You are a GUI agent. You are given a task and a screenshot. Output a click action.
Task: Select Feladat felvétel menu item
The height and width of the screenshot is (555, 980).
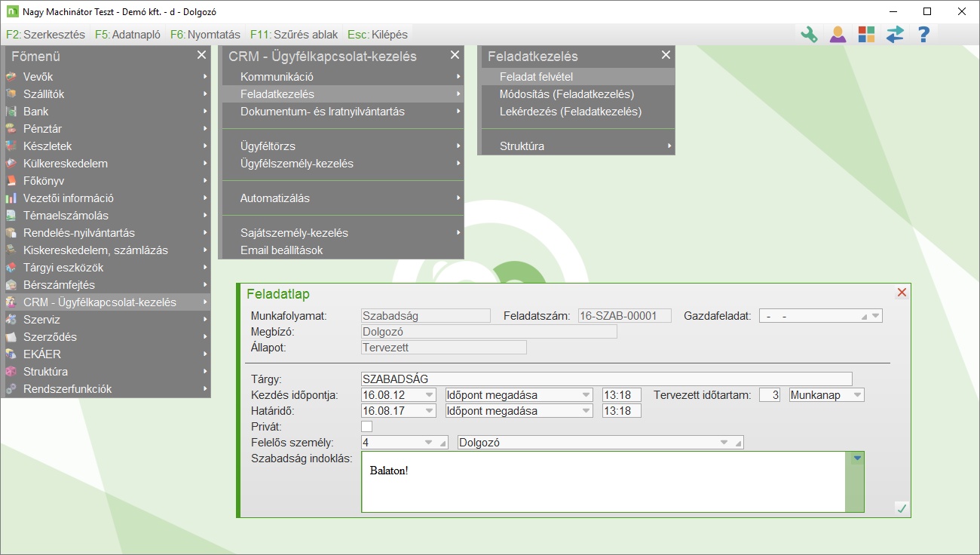click(x=535, y=77)
